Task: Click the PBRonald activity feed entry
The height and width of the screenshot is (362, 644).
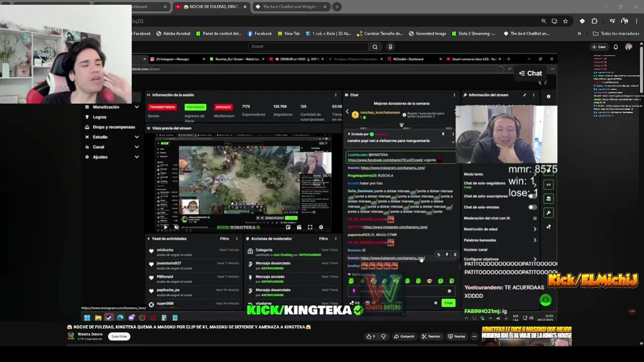Action: [194, 279]
